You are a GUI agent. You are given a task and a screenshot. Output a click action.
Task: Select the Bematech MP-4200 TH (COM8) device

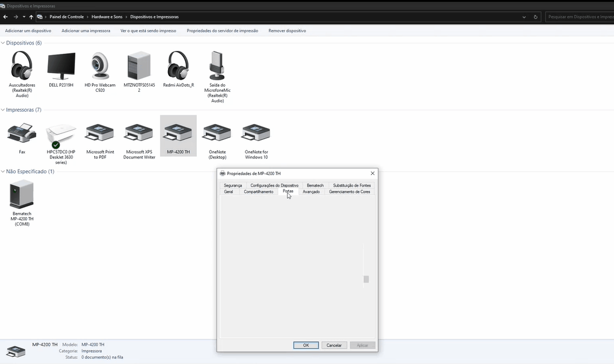(22, 194)
